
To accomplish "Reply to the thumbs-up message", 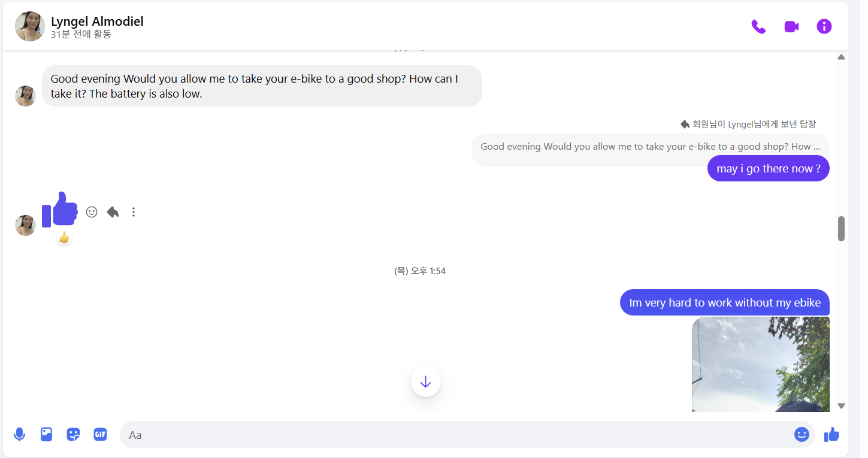I will click(x=113, y=212).
